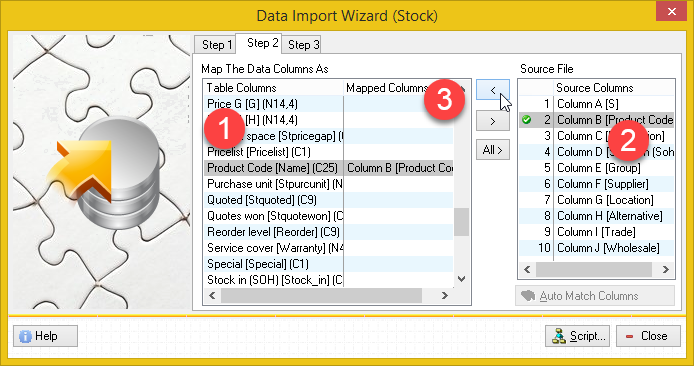Open the Step 3 tab
The width and height of the screenshot is (694, 366).
click(x=303, y=45)
